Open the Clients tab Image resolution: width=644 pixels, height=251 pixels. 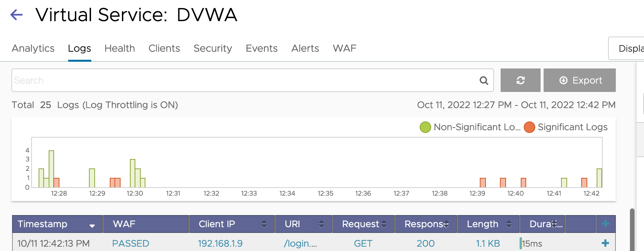(164, 48)
